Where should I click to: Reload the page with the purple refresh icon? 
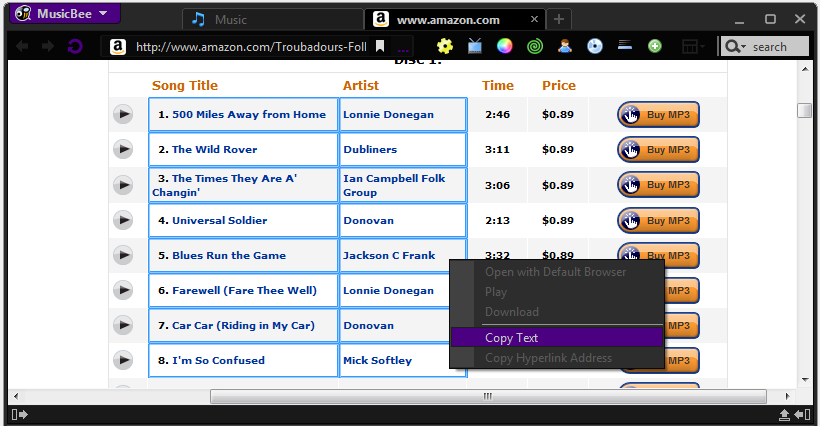(x=75, y=47)
